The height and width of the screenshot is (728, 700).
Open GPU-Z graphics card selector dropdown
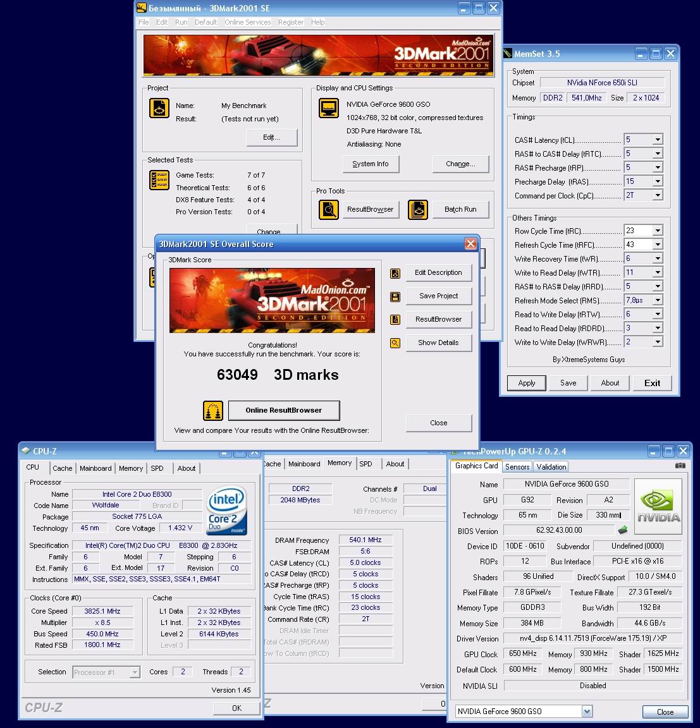coord(587,712)
